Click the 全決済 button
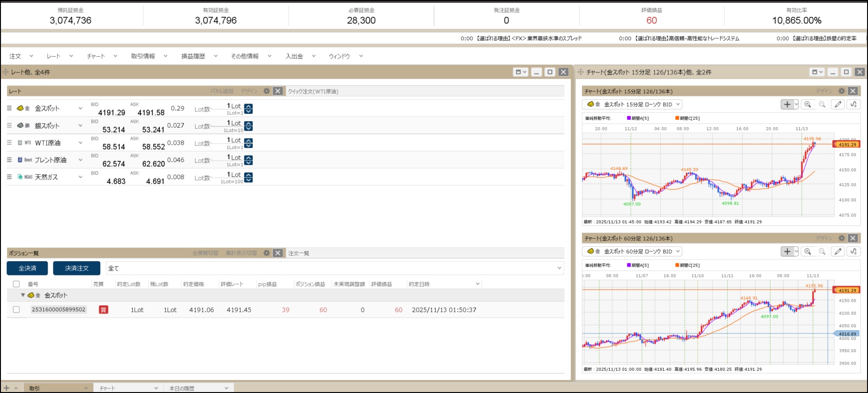This screenshot has width=868, height=393. click(x=27, y=268)
